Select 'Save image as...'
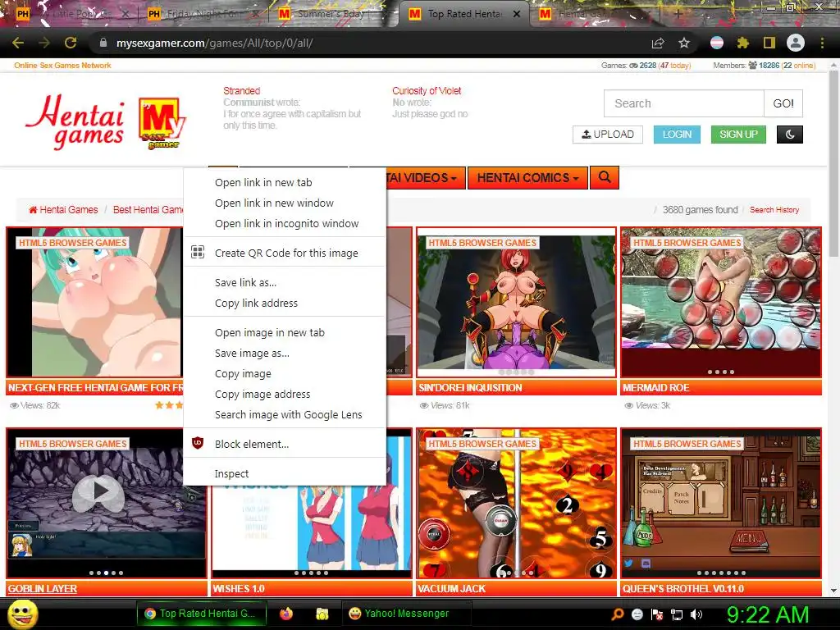Viewport: 840px width, 630px height. (285, 353)
